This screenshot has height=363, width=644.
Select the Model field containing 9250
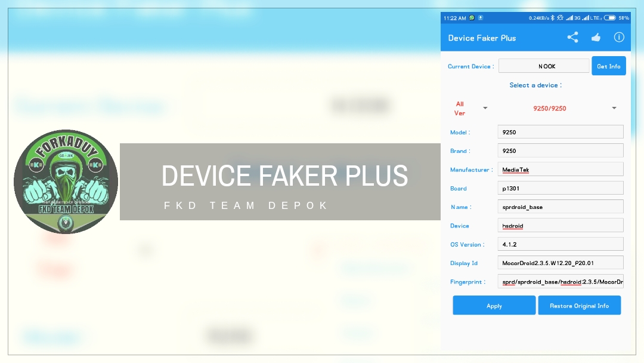point(560,131)
